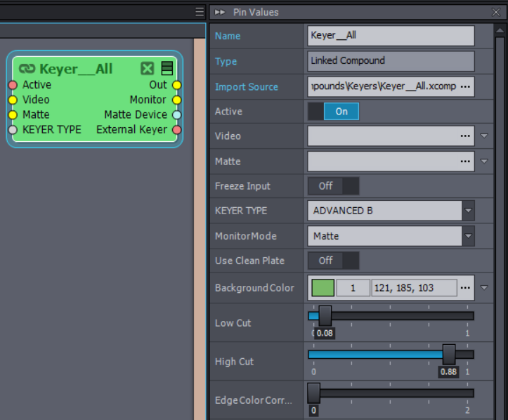
Task: Click the node's collapse list icon
Action: point(167,68)
